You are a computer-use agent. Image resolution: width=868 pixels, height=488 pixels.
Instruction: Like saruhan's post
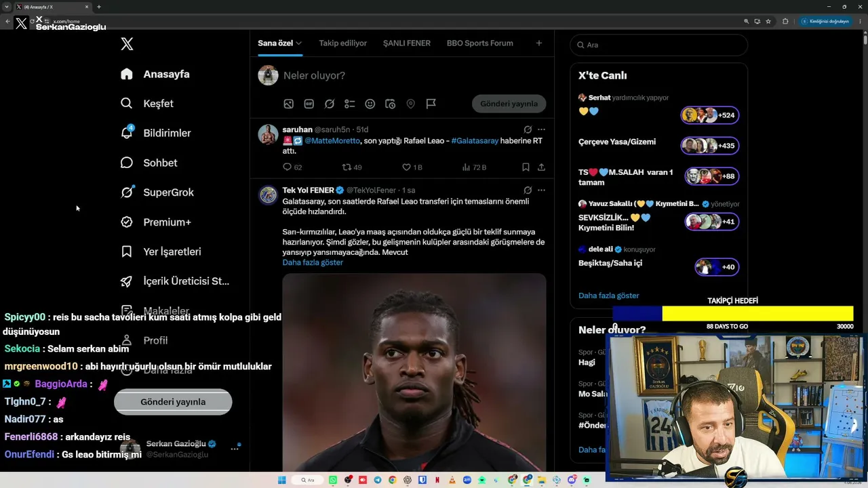(x=412, y=167)
